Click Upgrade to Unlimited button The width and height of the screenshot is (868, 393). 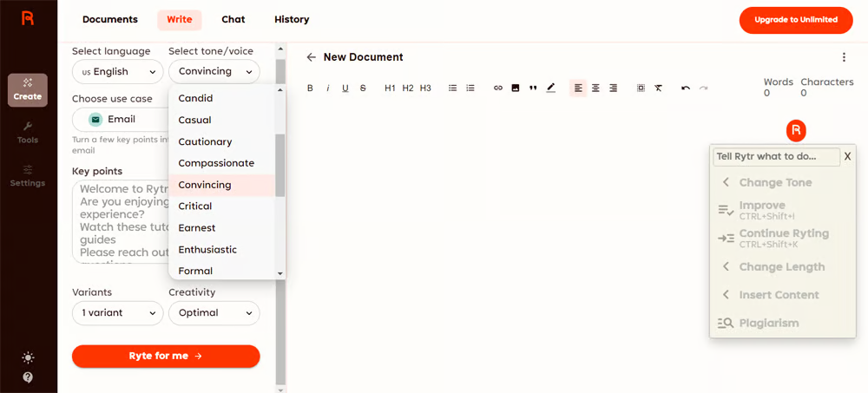[795, 20]
